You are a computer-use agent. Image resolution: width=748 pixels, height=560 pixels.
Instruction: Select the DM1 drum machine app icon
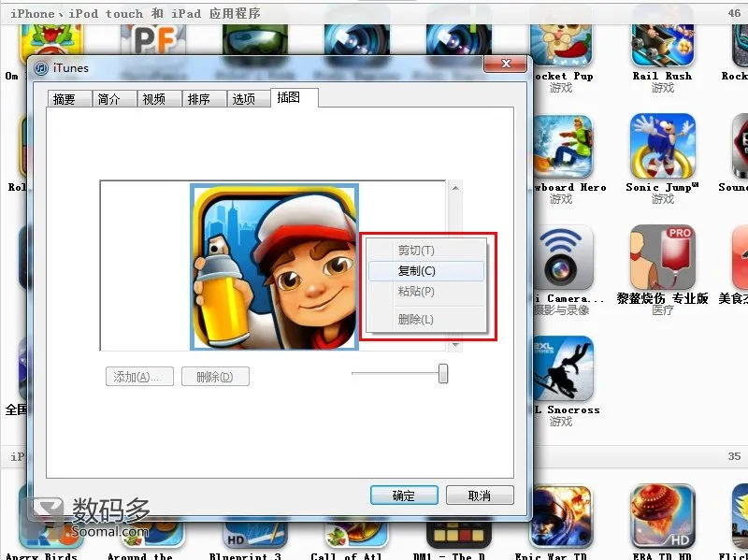point(458,535)
